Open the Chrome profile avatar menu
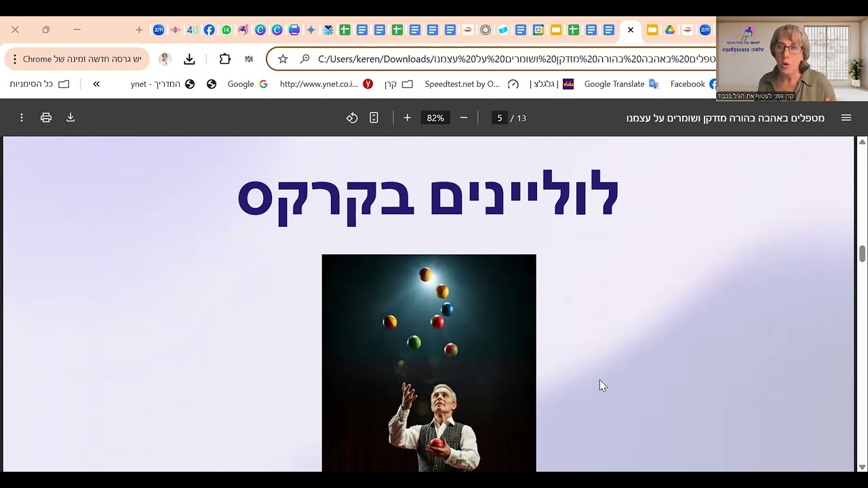Viewport: 868px width, 488px height. 164,59
